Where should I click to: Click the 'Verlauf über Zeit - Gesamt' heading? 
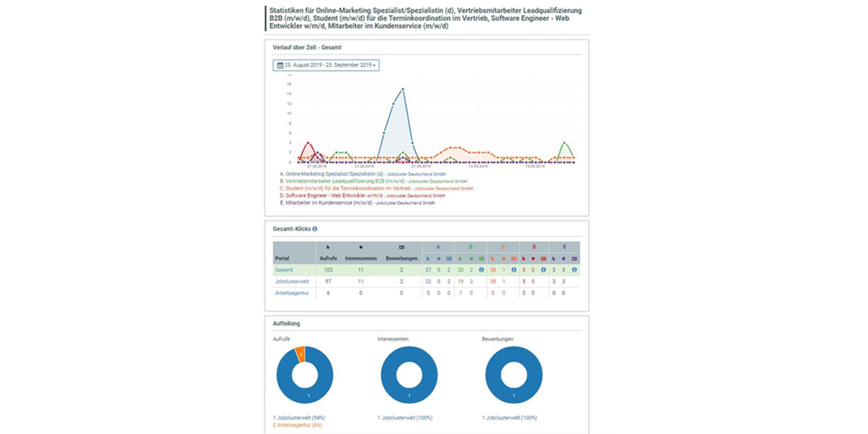coord(307,47)
